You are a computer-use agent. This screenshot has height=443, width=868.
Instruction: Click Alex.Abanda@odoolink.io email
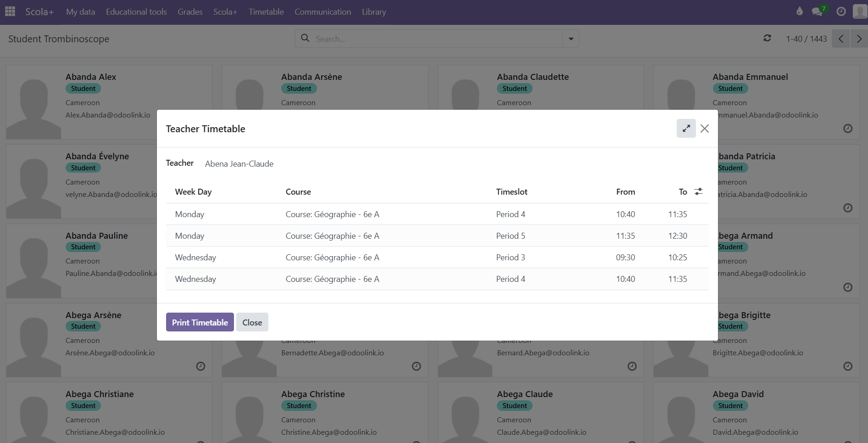(x=108, y=115)
